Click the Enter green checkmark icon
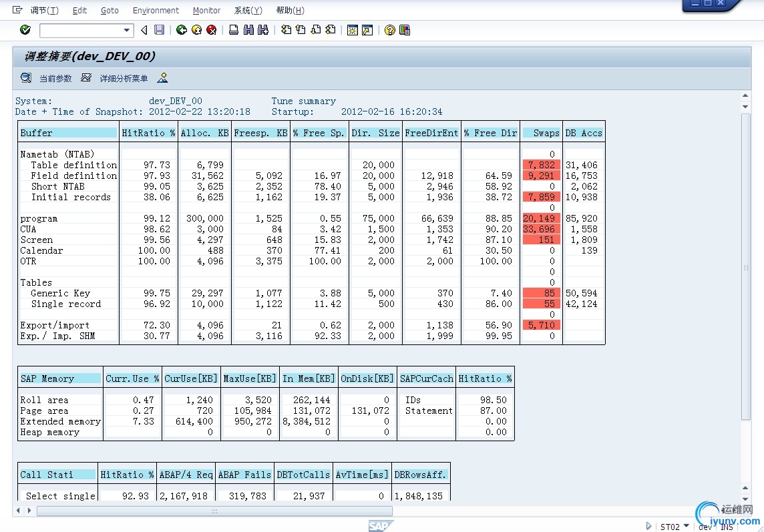 click(x=25, y=30)
